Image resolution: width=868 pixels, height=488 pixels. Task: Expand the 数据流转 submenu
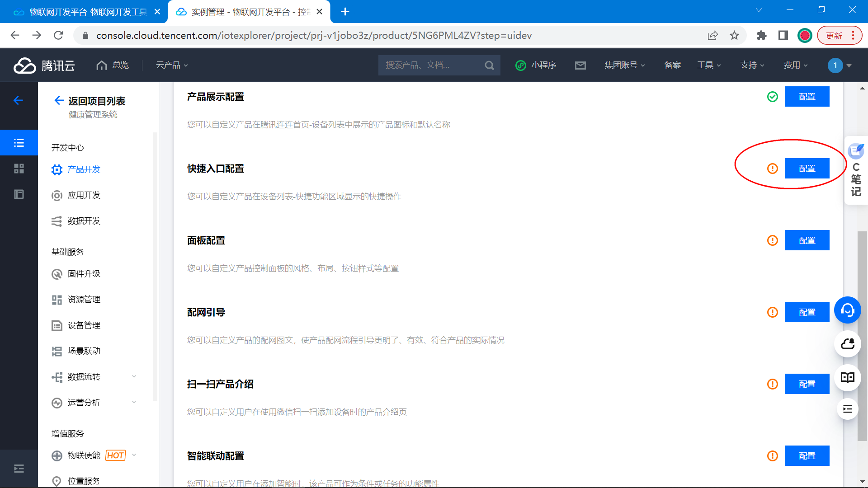(x=134, y=376)
